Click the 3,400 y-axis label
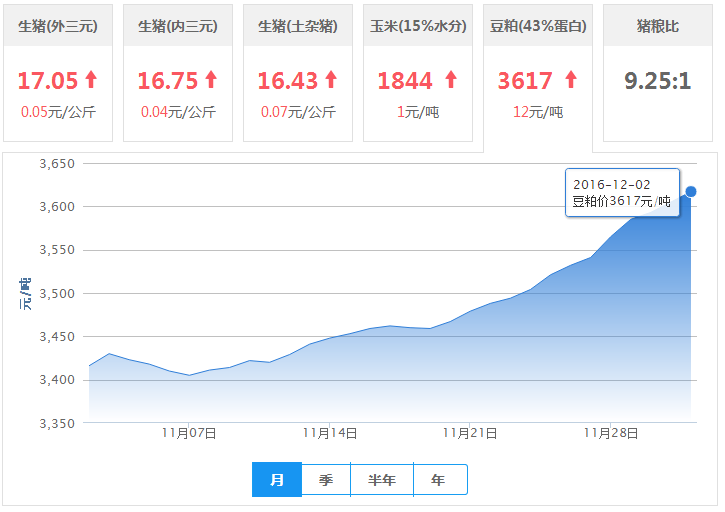 point(57,380)
